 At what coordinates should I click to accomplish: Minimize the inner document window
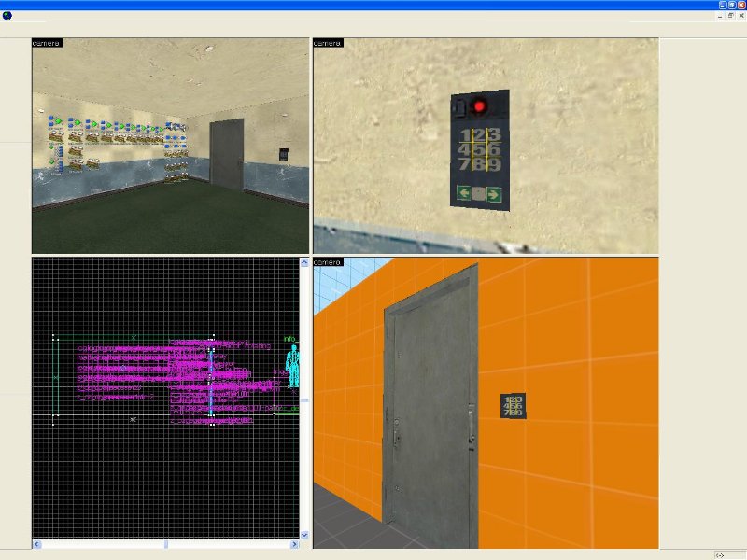coord(721,15)
